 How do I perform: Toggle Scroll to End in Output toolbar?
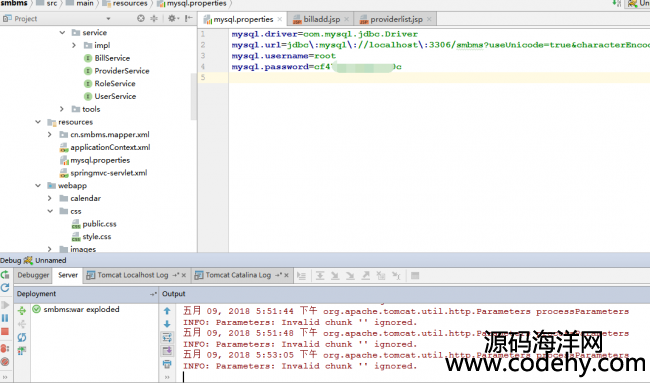tap(167, 351)
